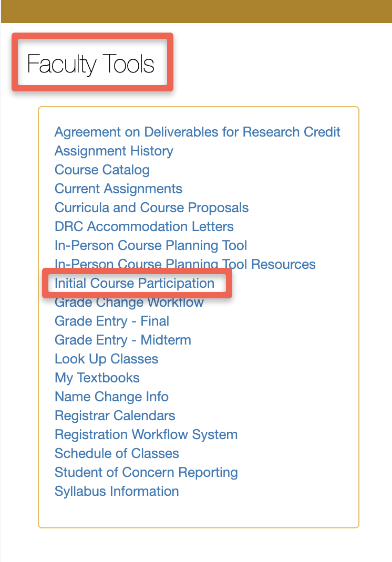The image size is (392, 562).
Task: Open Grade Entry - Midterm
Action: pyautogui.click(x=123, y=340)
